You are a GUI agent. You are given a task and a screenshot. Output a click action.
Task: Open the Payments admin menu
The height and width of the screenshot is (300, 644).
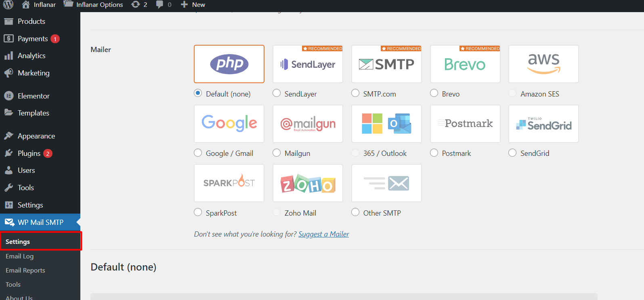(40, 39)
